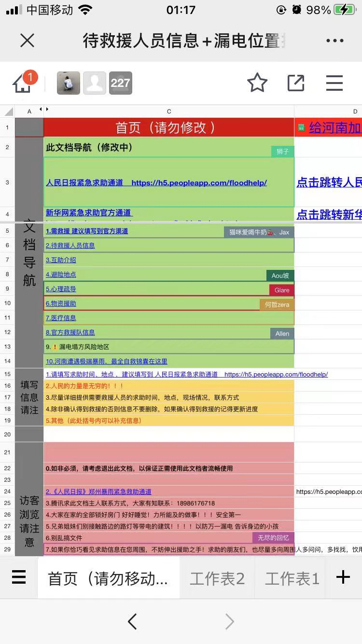362x644 pixels.
Task: Go to home icon with notification badge
Action: 24,83
